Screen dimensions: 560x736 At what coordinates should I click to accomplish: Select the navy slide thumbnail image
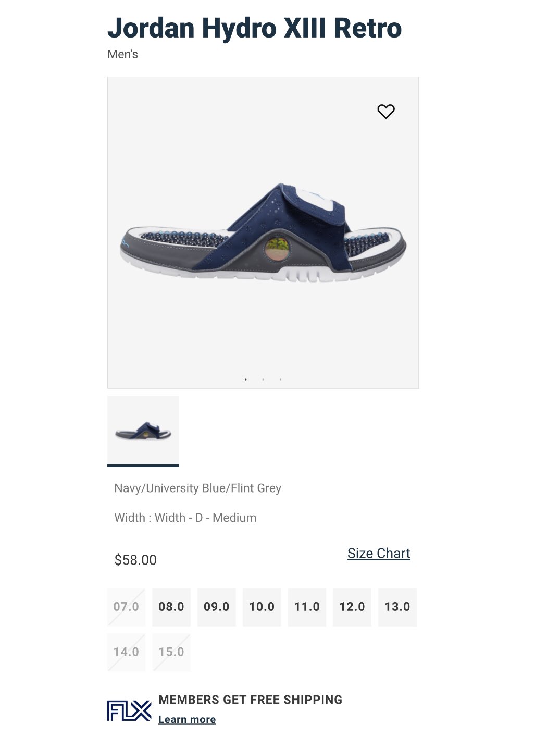(x=143, y=431)
